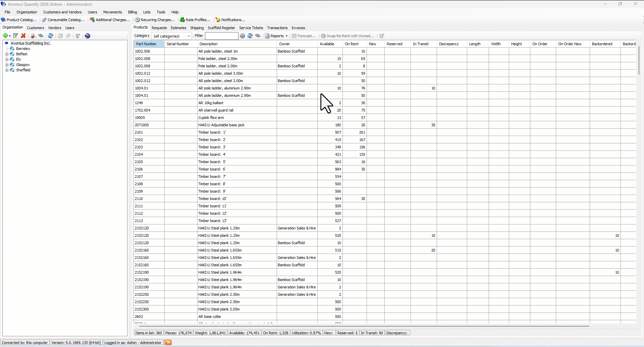The width and height of the screenshot is (644, 347).
Task: Click the map location search icon
Action: click(x=78, y=36)
